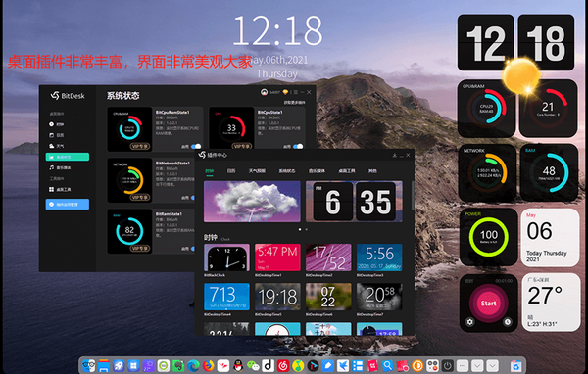Toggle off the BitCpuRamState1 widget switch
Screen dimensions: 588x374
tap(196, 146)
